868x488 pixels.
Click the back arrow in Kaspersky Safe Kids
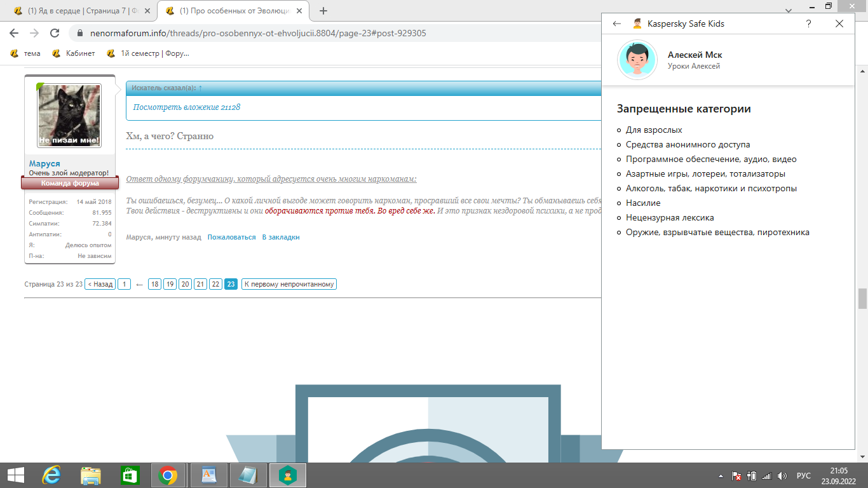616,24
